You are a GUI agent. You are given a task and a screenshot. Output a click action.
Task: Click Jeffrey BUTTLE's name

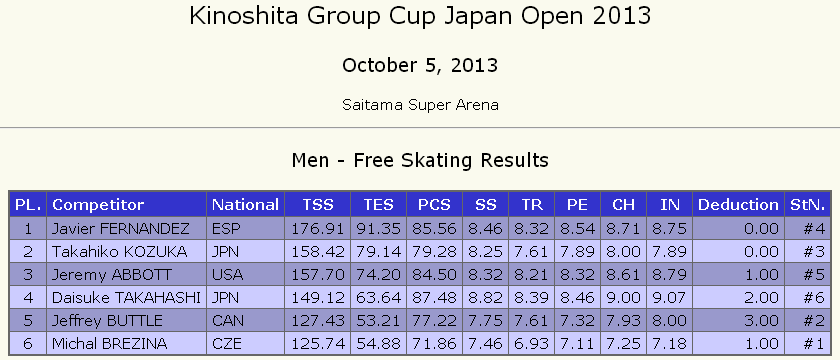click(107, 321)
